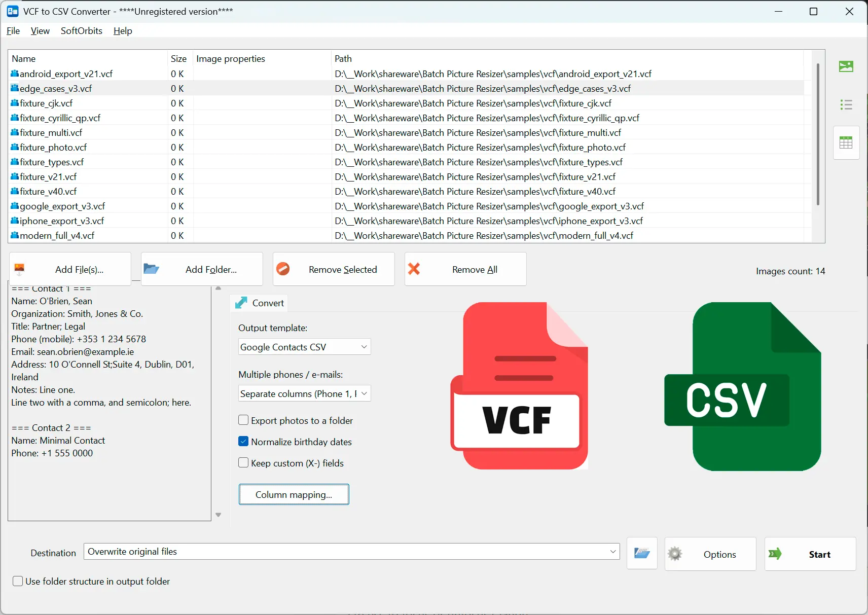Open the Multiple phones / e-mails dropdown
Image resolution: width=868 pixels, height=615 pixels.
coord(305,393)
